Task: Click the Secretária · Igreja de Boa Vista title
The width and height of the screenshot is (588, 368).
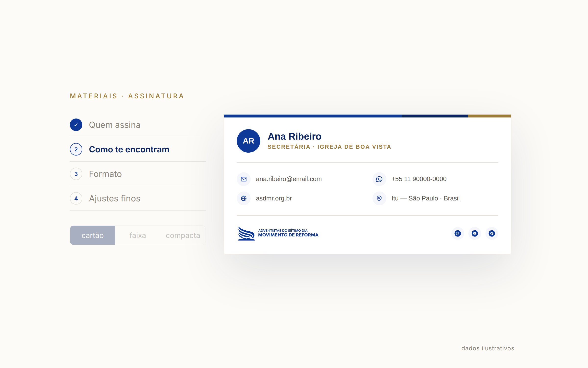Action: [330, 147]
